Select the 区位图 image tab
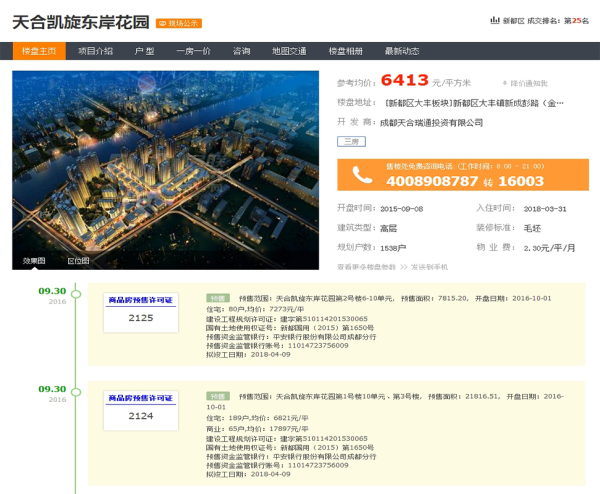The image size is (600, 494). coord(77,261)
